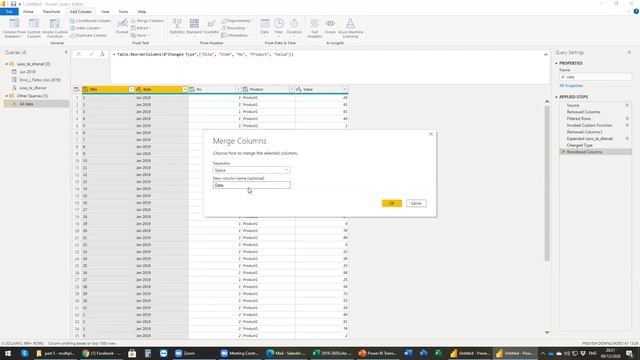This screenshot has width=640, height=360.
Task: Collapse the APPLIED STEPS section
Action: click(x=556, y=97)
